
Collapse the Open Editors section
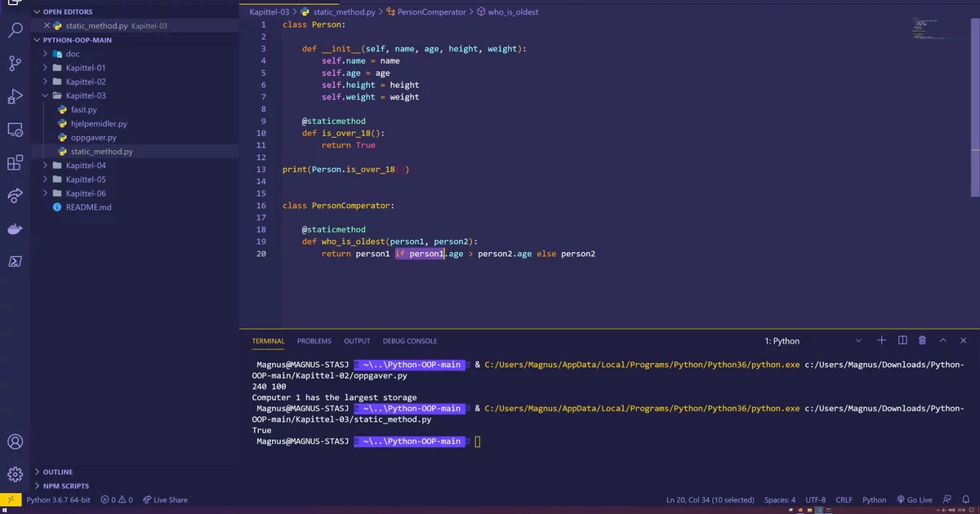pyautogui.click(x=135, y=11)
